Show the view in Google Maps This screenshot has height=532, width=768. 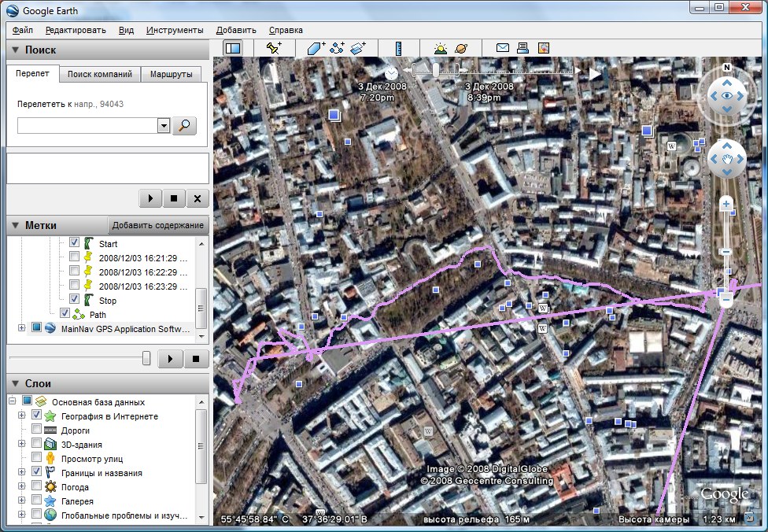tap(543, 48)
